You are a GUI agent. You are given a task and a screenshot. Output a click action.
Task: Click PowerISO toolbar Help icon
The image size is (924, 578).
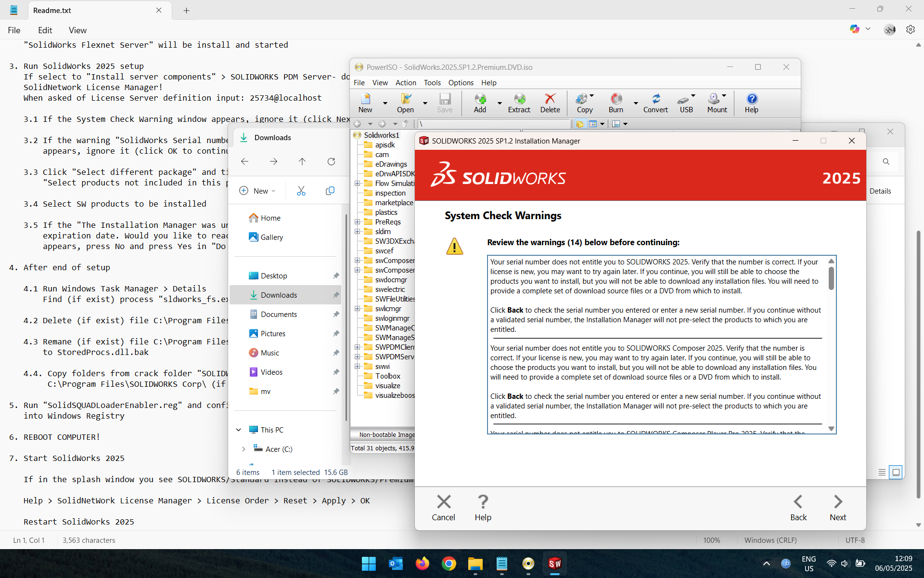[751, 103]
